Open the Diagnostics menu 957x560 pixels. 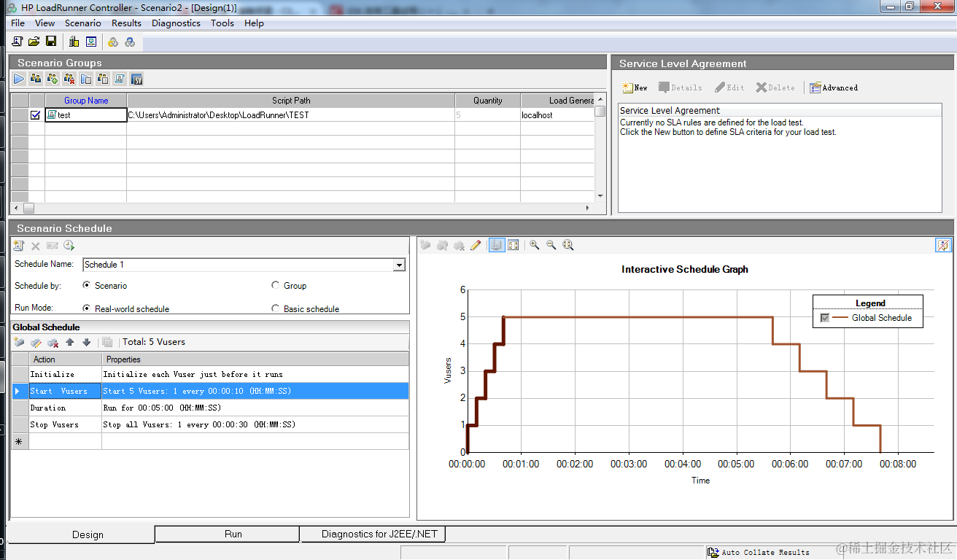176,23
